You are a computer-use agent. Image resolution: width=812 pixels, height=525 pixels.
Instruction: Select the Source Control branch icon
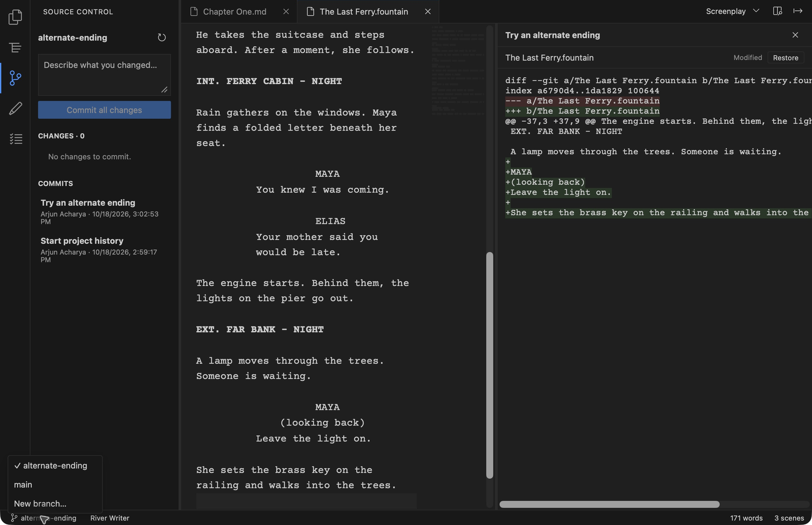coord(15,78)
